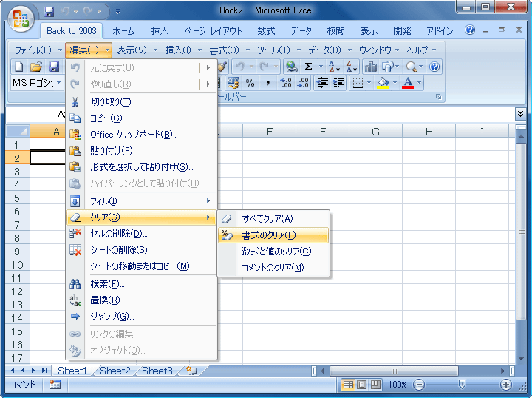Image resolution: width=532 pixels, height=398 pixels.
Task: Create a new blank workbook icon
Action: pyautogui.click(x=19, y=67)
